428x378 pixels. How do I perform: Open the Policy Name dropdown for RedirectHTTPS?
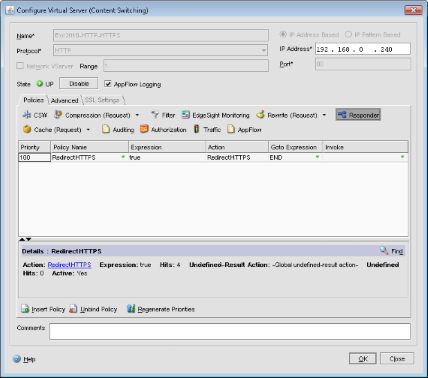[x=123, y=157]
